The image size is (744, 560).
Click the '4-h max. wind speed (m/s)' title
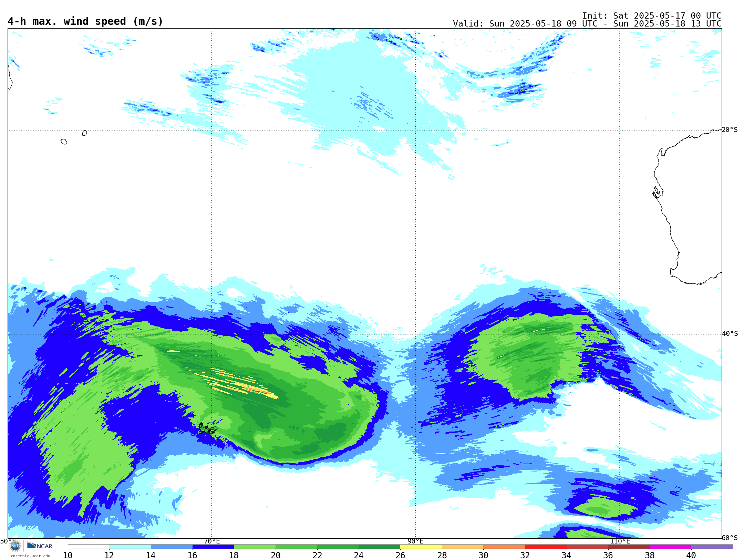tap(85, 21)
